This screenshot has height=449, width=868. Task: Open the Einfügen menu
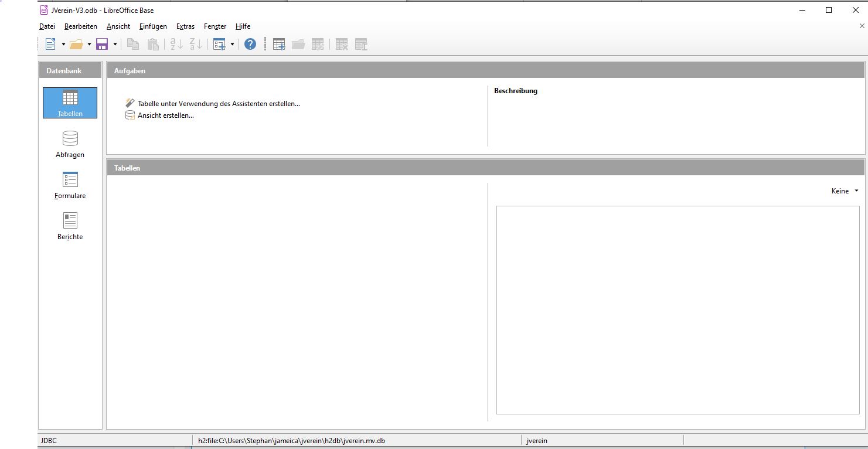[153, 26]
